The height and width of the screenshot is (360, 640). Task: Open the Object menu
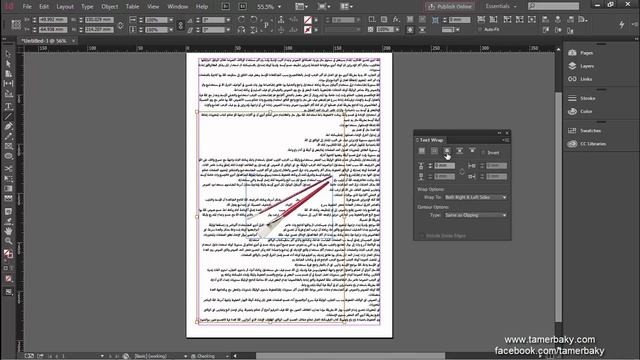[109, 7]
